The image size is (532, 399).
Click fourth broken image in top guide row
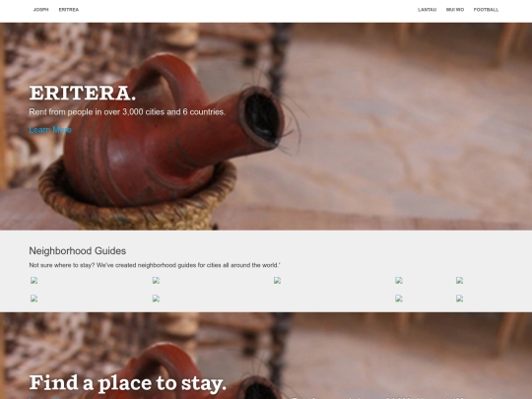399,280
